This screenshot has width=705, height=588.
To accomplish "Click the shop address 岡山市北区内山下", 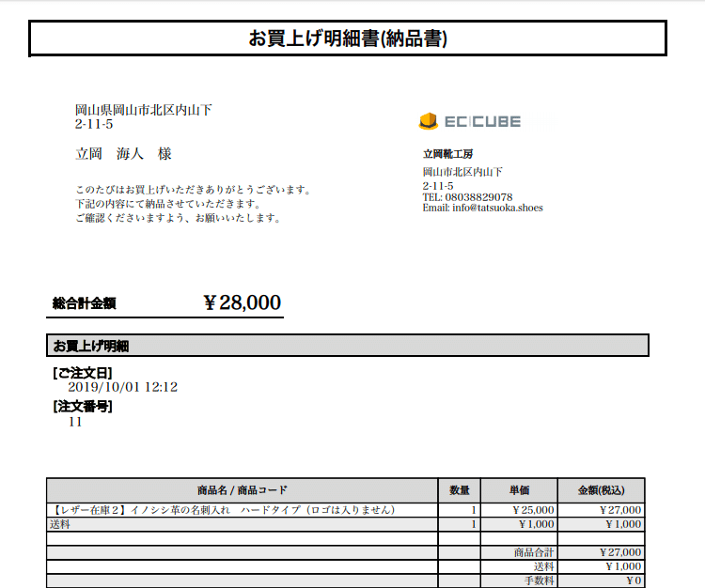I will [x=462, y=172].
